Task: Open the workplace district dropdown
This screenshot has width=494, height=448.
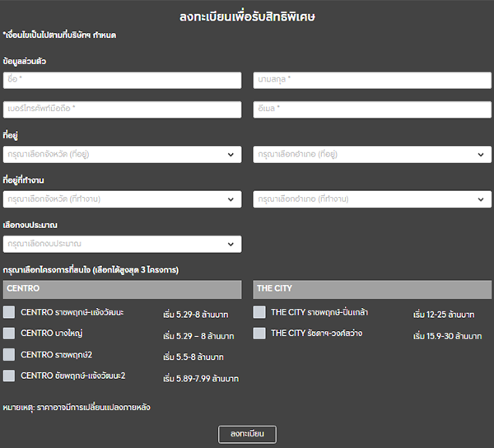Action: (x=372, y=199)
